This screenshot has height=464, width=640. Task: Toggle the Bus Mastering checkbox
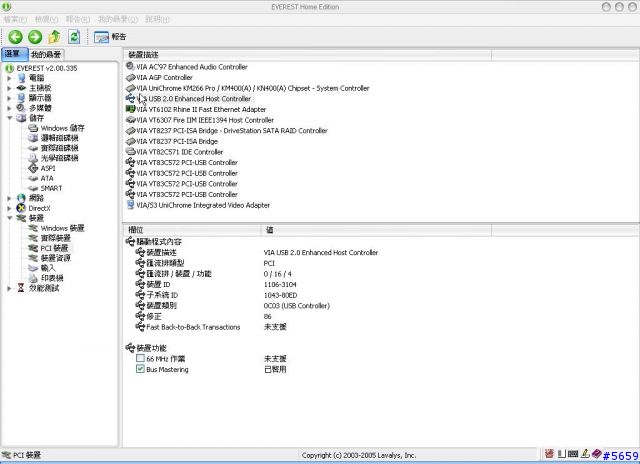[140, 369]
